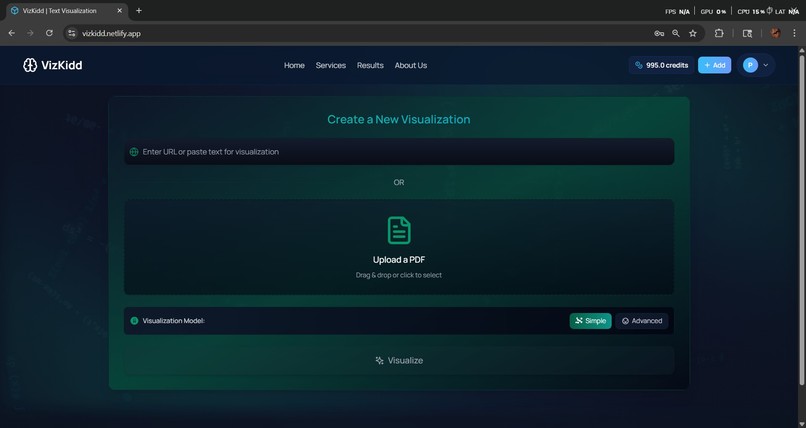806x428 pixels.
Task: Click the password key icon
Action: (x=659, y=33)
